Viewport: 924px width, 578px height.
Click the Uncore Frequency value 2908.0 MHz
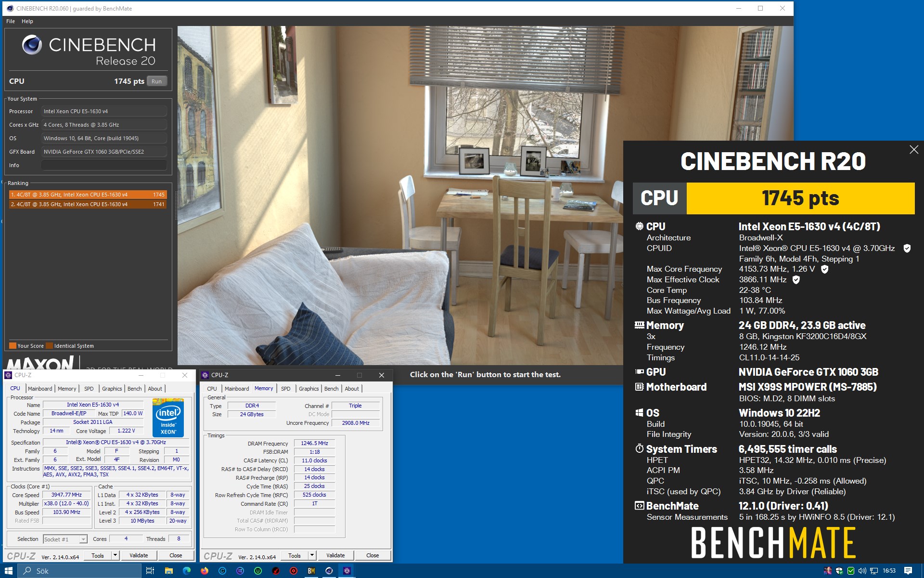pyautogui.click(x=356, y=423)
